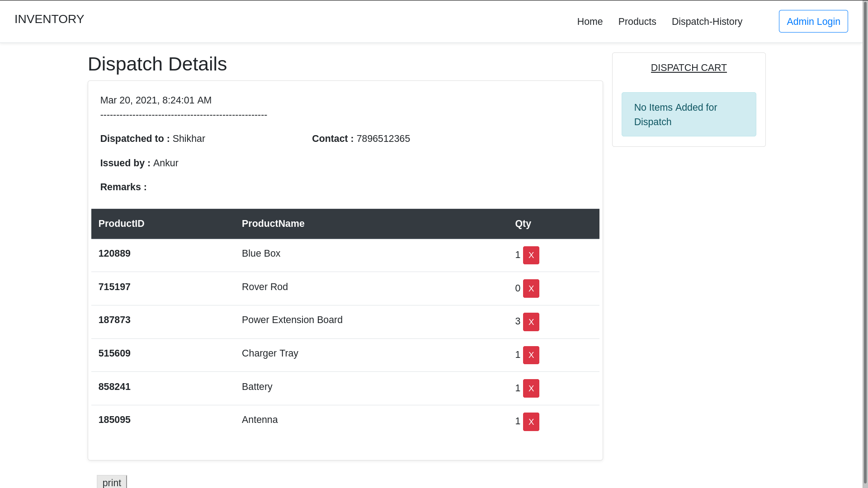Open the Products menu item
This screenshot has height=488, width=868.
(637, 22)
